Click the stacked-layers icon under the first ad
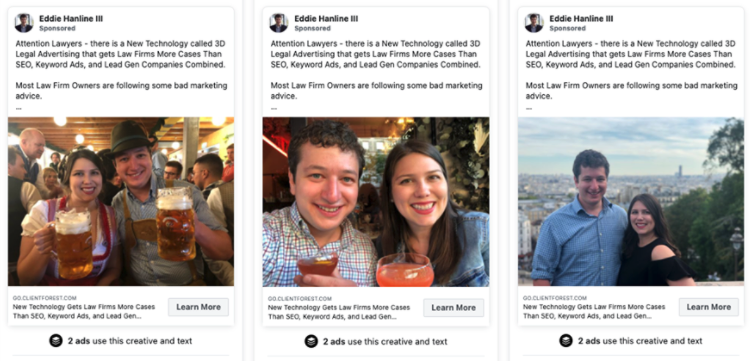Viewport: 751px width, 361px height. coord(56,341)
